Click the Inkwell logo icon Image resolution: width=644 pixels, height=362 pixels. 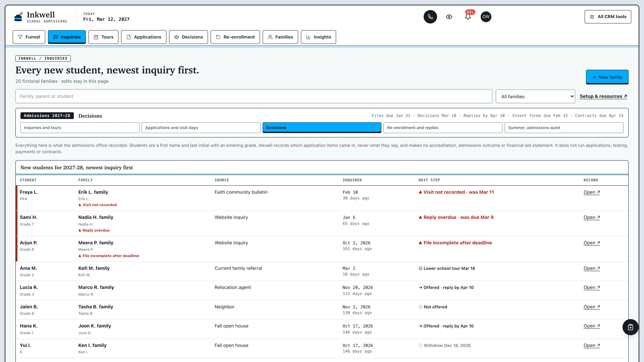pos(18,17)
